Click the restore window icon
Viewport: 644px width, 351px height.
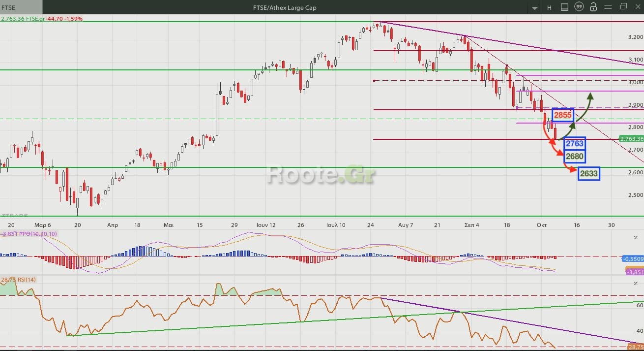tap(623, 7)
